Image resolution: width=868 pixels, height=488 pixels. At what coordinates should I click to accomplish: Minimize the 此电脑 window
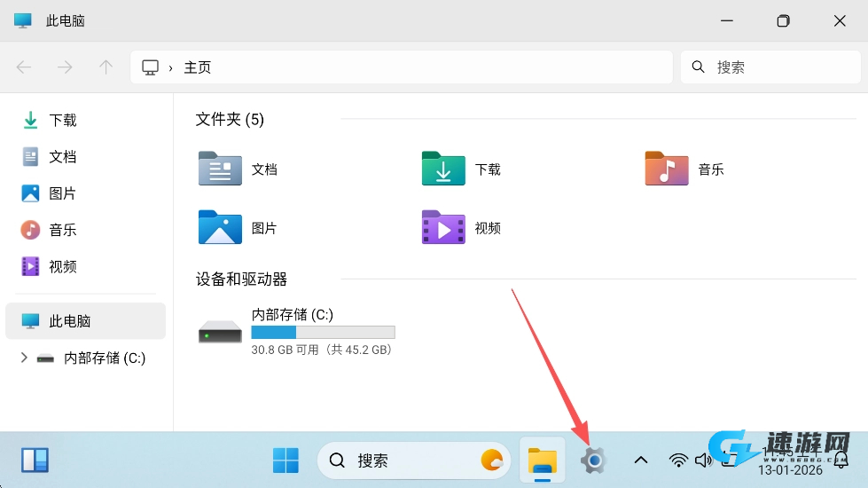point(727,21)
